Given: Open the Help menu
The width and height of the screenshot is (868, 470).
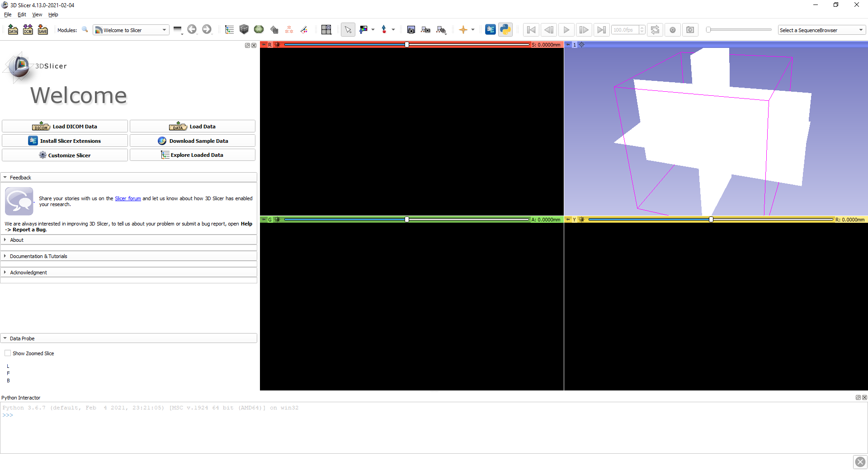Looking at the screenshot, I should click(x=53, y=14).
